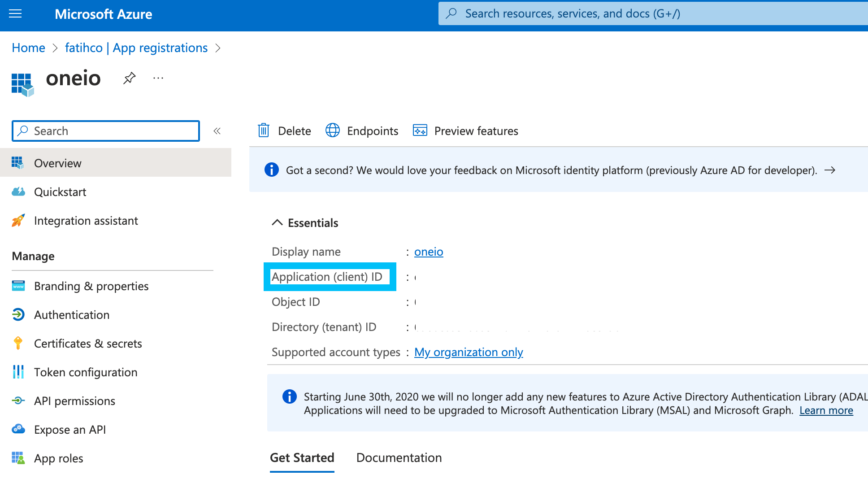The image size is (868, 479).
Task: Open the more options ellipsis
Action: pos(158,78)
